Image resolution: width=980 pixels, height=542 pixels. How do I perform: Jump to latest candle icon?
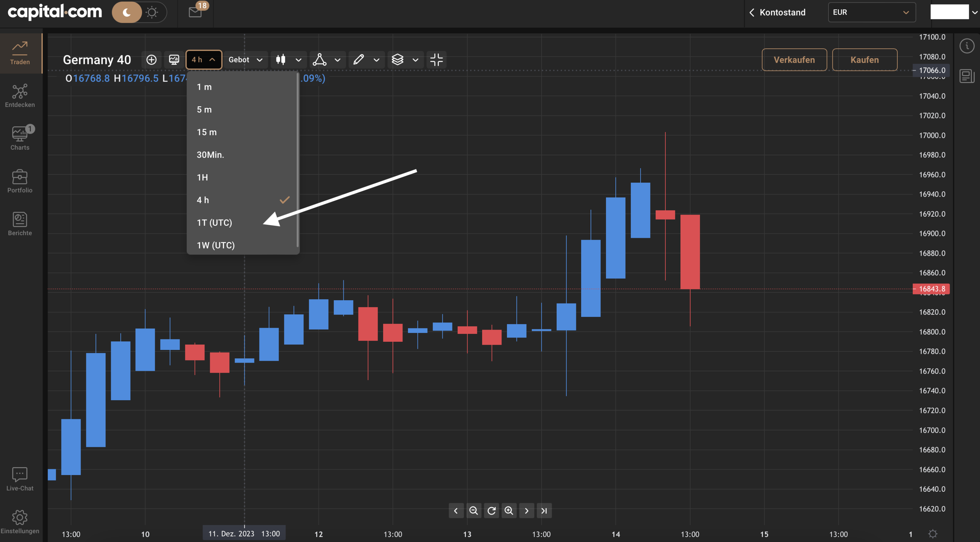[544, 510]
